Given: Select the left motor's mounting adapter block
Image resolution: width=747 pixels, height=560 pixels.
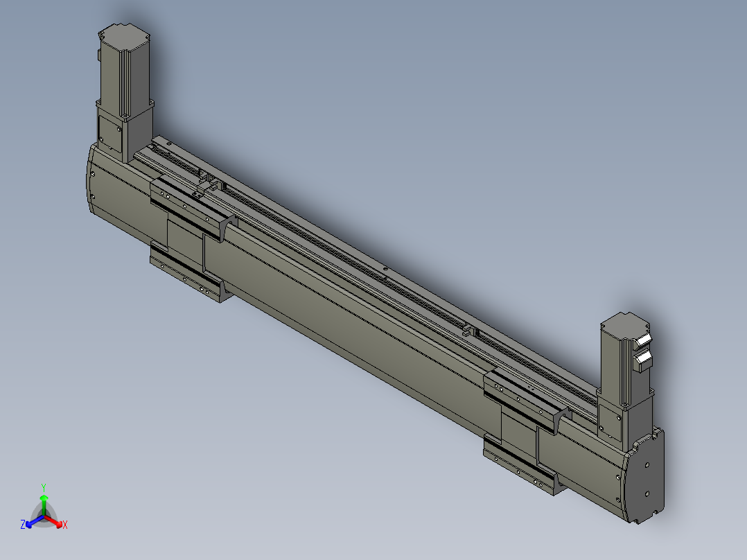Looking at the screenshot, I should [x=125, y=131].
